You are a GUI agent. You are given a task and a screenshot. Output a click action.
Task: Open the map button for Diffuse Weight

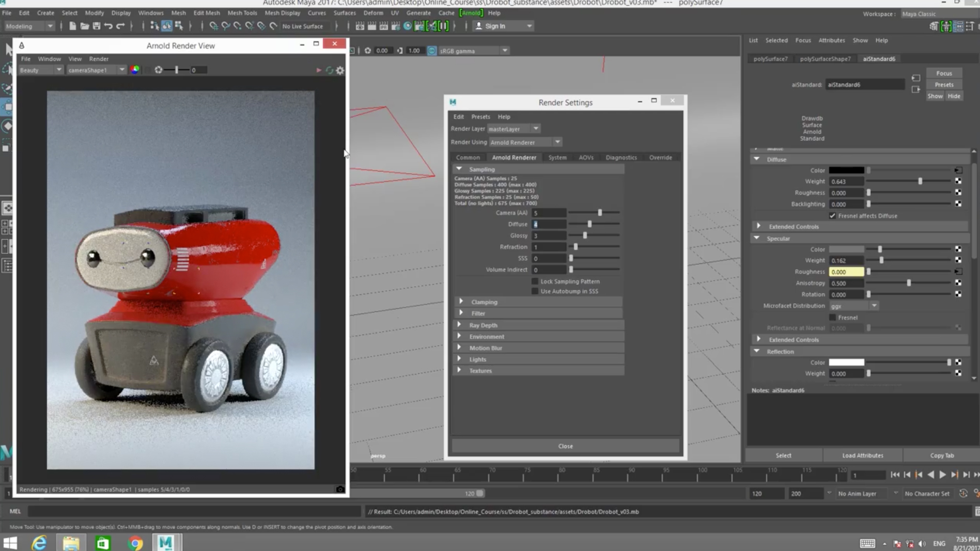tap(958, 181)
